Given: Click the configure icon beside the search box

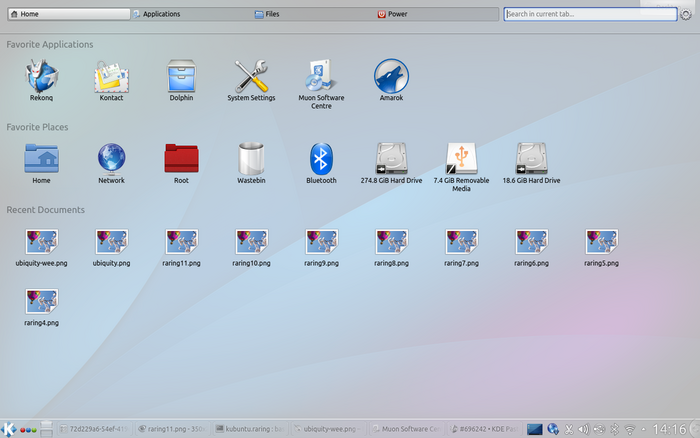Looking at the screenshot, I should coord(685,15).
